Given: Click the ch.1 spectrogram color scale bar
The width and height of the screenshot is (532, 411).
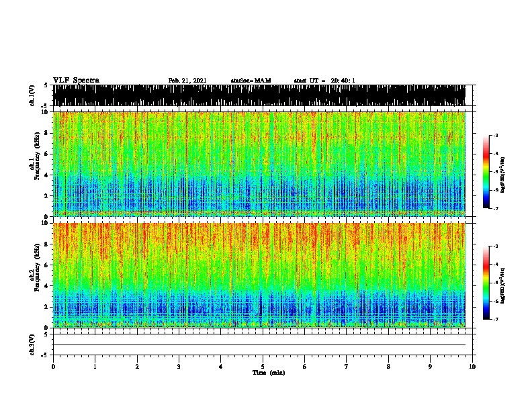Looking at the screenshot, I should [x=486, y=172].
